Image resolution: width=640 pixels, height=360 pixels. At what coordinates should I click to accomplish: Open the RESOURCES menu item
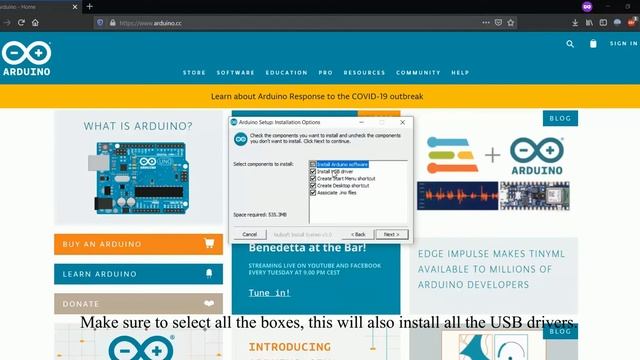point(364,73)
